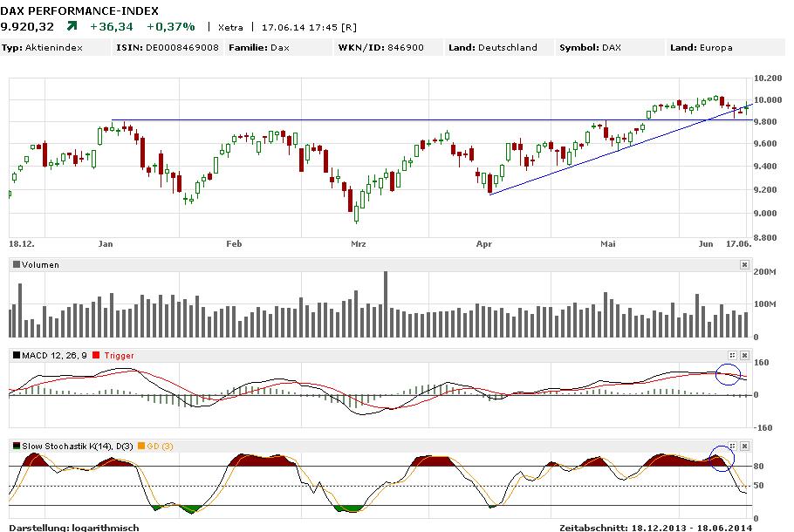Click the point change "+36,34"
The height and width of the screenshot is (532, 794).
pyautogui.click(x=112, y=26)
